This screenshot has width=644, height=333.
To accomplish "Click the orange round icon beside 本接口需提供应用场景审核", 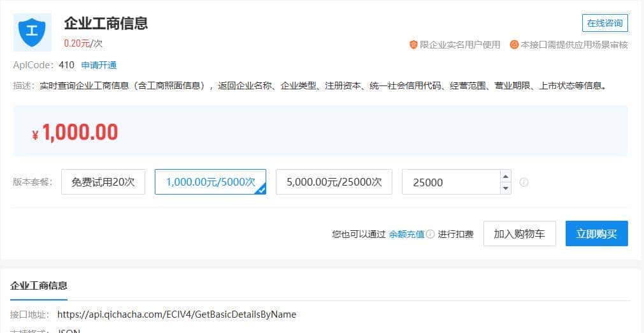I will 514,45.
